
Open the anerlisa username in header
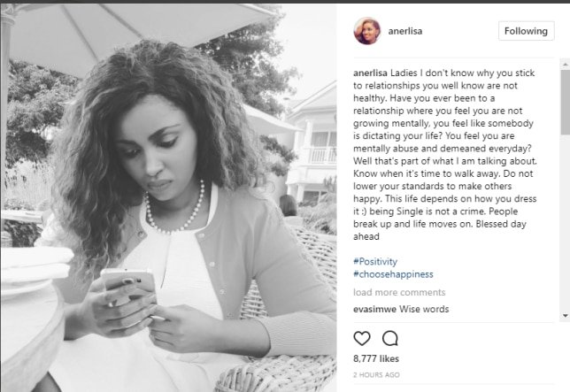click(x=405, y=31)
